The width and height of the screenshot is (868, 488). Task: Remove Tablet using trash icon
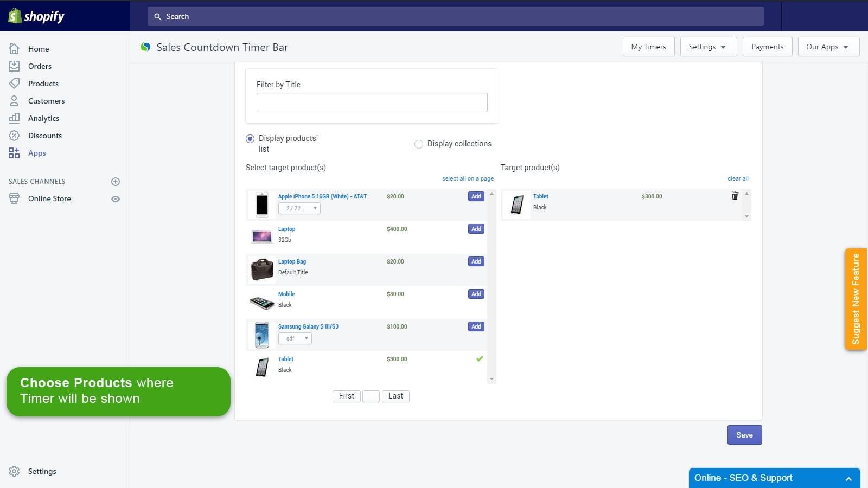coord(735,196)
